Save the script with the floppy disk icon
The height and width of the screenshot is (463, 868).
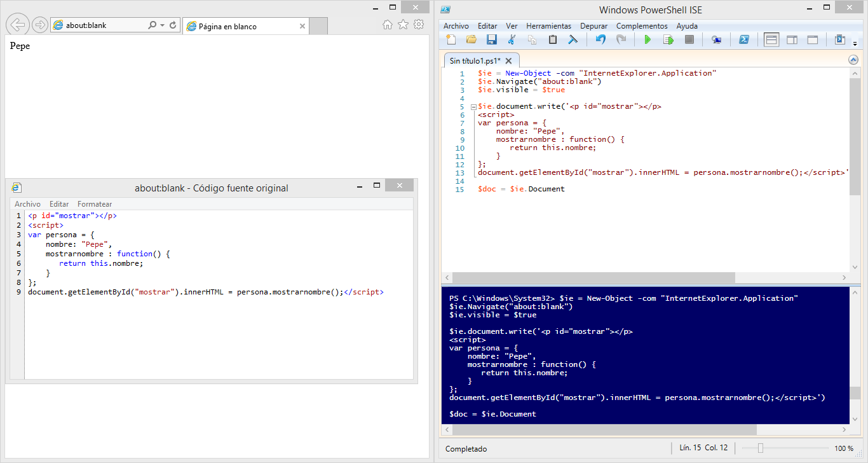coord(491,40)
